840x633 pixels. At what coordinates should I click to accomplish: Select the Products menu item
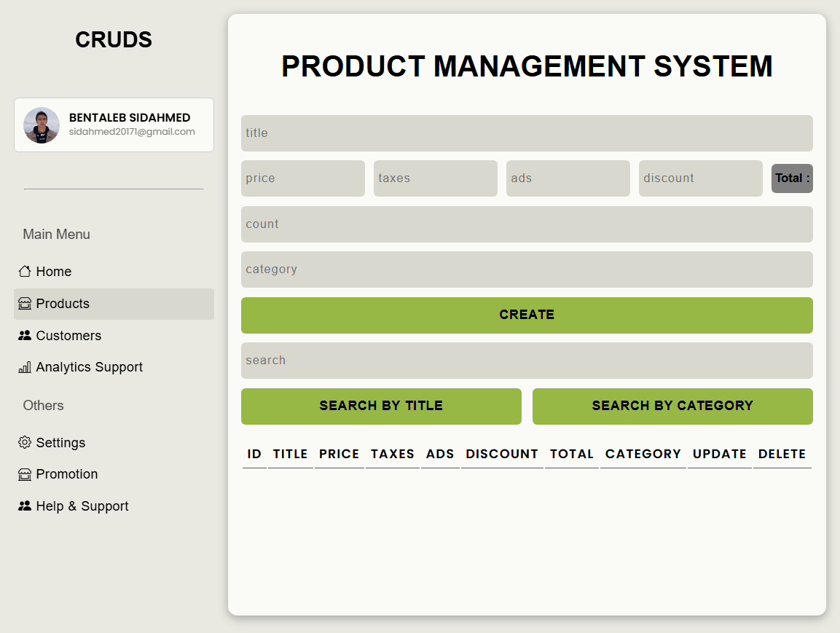coord(63,303)
